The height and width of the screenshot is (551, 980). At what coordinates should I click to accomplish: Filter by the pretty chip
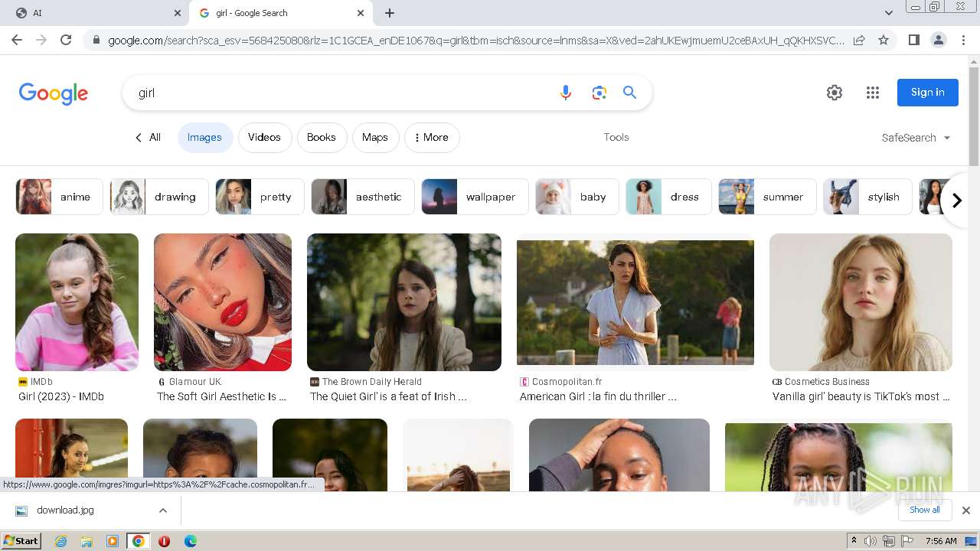tap(260, 197)
